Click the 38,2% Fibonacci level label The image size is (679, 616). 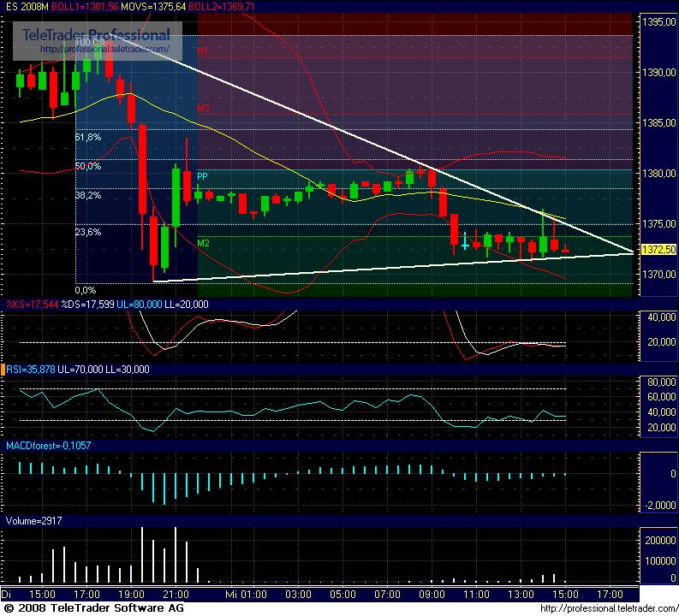[x=88, y=196]
